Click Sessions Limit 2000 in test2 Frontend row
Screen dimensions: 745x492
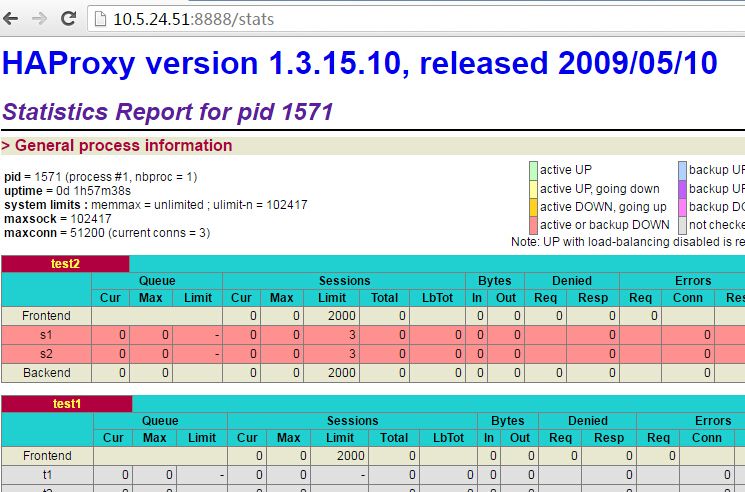pyautogui.click(x=332, y=316)
